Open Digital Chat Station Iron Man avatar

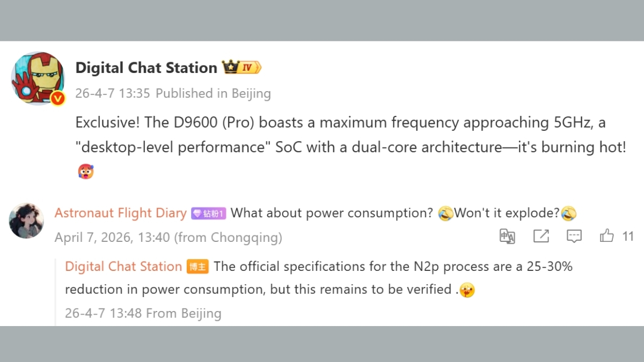pyautogui.click(x=38, y=78)
